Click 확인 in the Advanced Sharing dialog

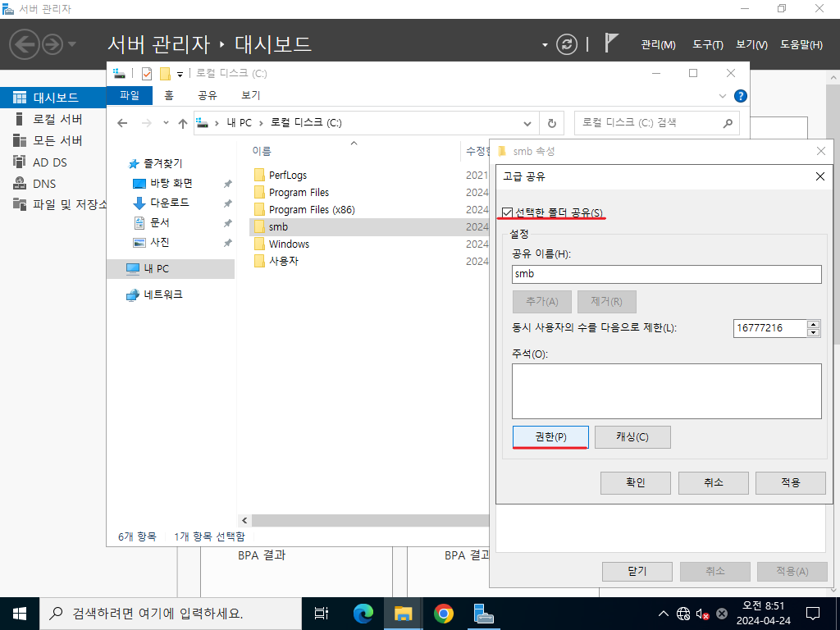(636, 482)
